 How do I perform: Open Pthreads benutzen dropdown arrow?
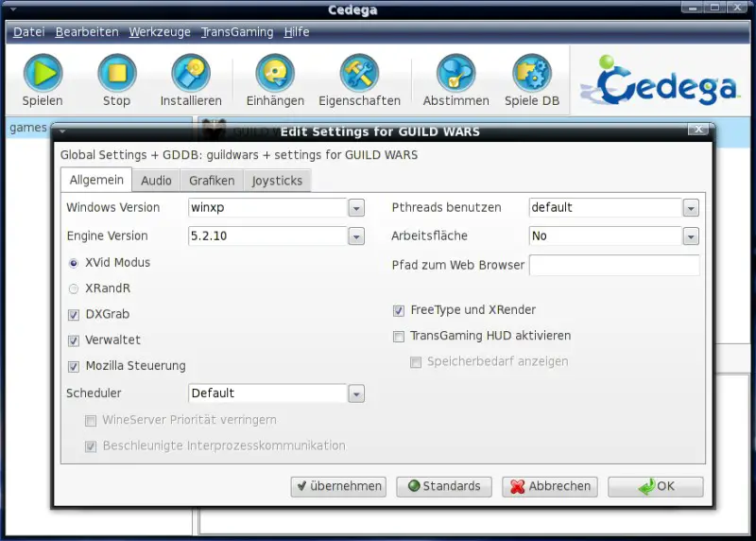[691, 208]
